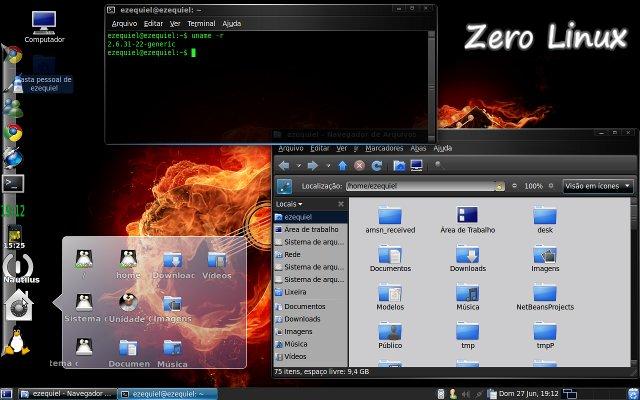This screenshot has height=400, width=640.
Task: Zoom out using the minus icon beside 100%
Action: coord(514,186)
